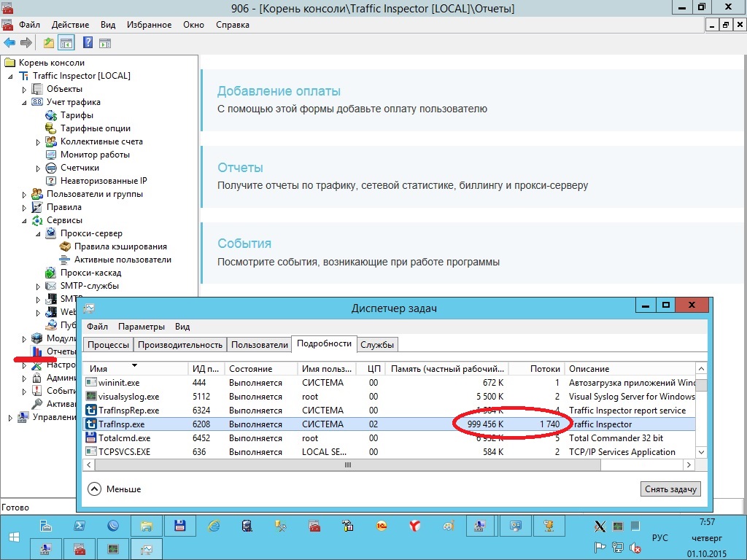Click the Снять задачу button
The width and height of the screenshot is (747, 560).
(670, 489)
